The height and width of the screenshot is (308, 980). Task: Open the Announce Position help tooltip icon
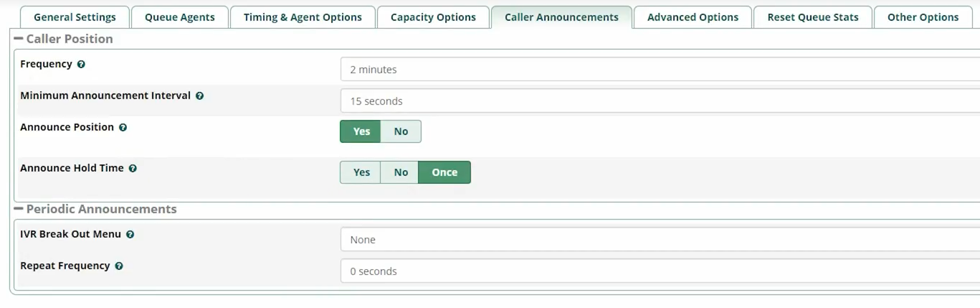pos(123,128)
